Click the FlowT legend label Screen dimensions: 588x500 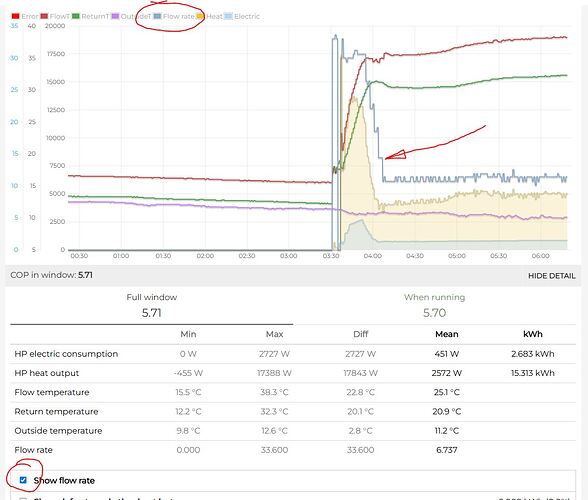click(60, 16)
